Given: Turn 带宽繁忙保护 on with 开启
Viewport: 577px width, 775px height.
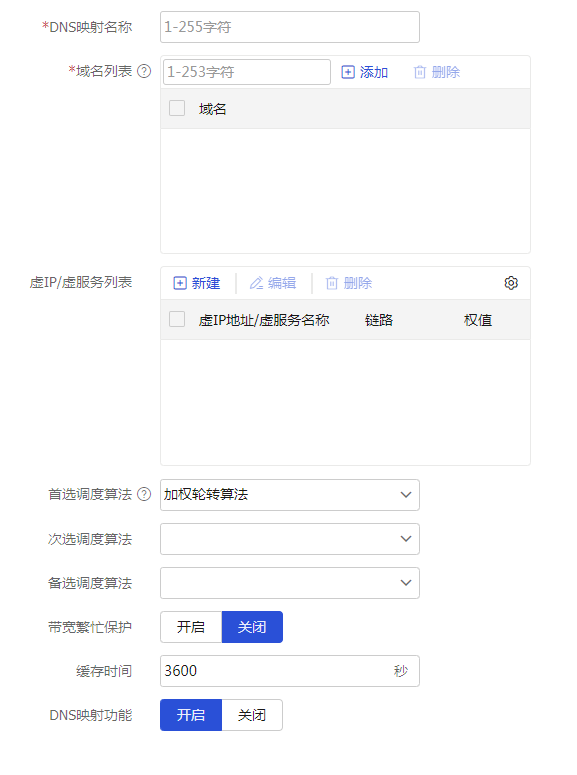Looking at the screenshot, I should tap(191, 627).
